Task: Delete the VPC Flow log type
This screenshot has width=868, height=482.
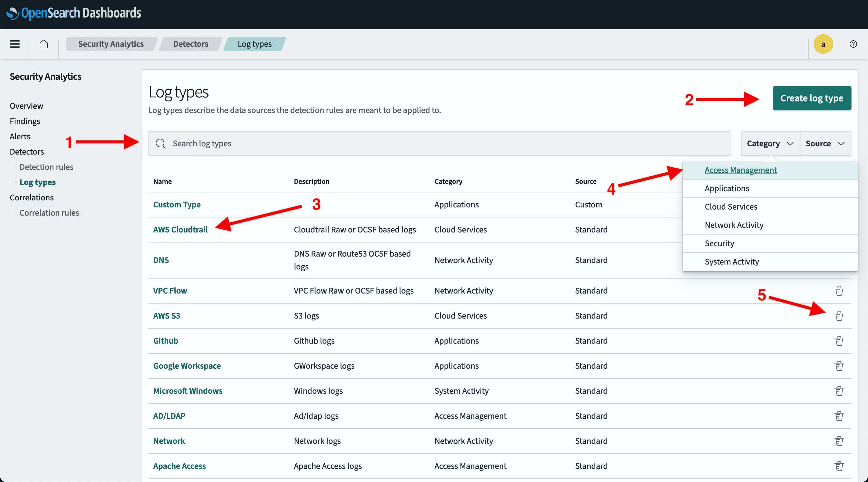Action: [x=839, y=290]
